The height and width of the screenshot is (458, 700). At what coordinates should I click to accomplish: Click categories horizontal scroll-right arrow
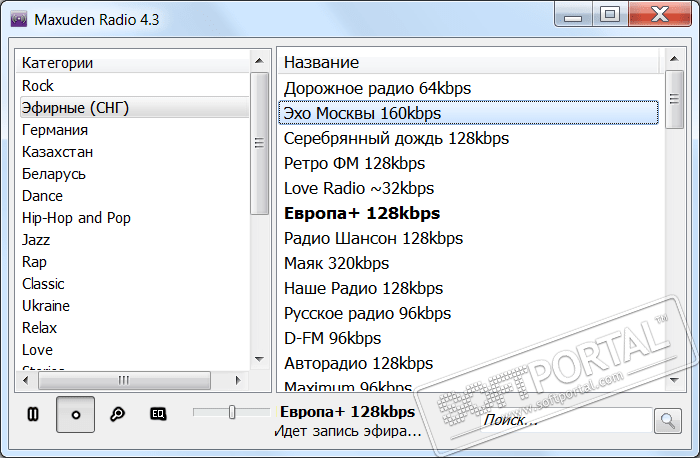(238, 380)
